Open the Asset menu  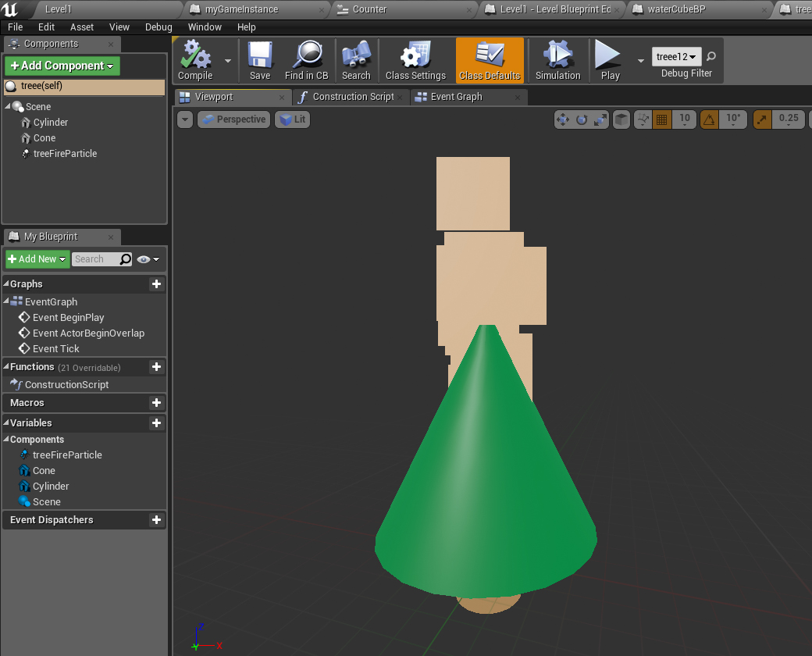click(82, 27)
